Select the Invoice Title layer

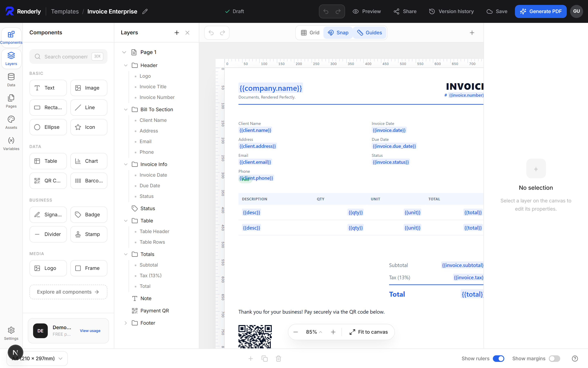point(153,87)
